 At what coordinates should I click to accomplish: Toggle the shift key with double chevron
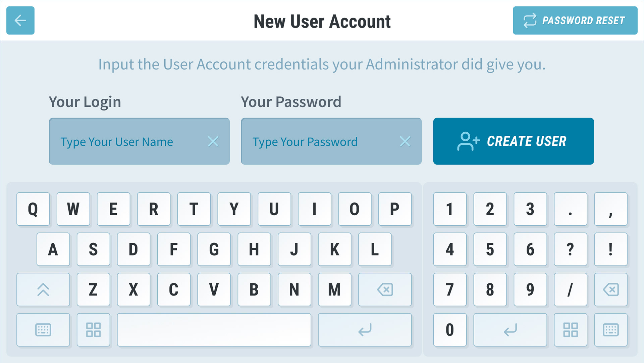pyautogui.click(x=43, y=289)
